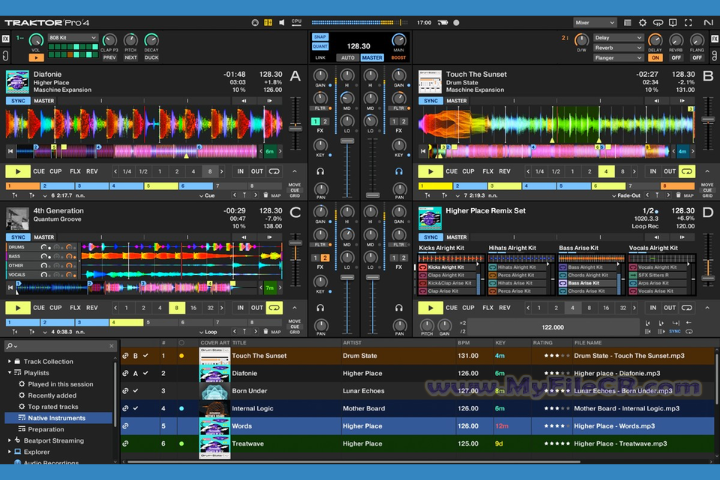The image size is (720, 480).
Task: Collapse the Playlists tree node
Action: [x=9, y=373]
